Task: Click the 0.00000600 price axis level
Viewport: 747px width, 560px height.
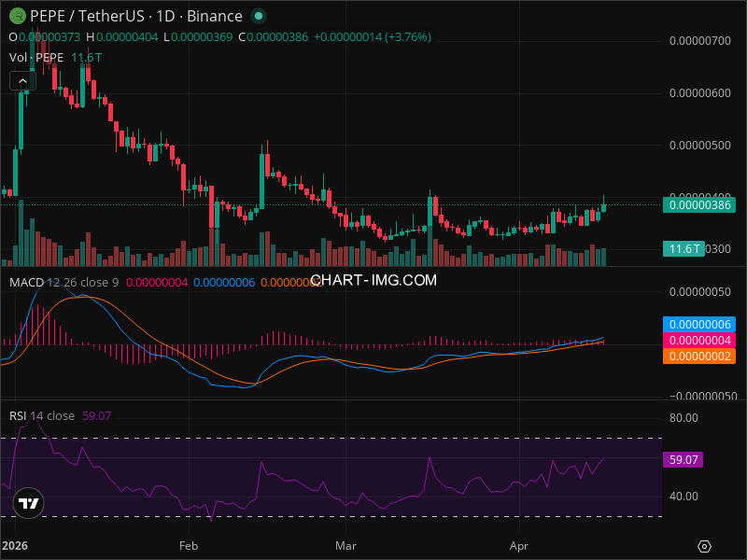Action: [x=699, y=92]
